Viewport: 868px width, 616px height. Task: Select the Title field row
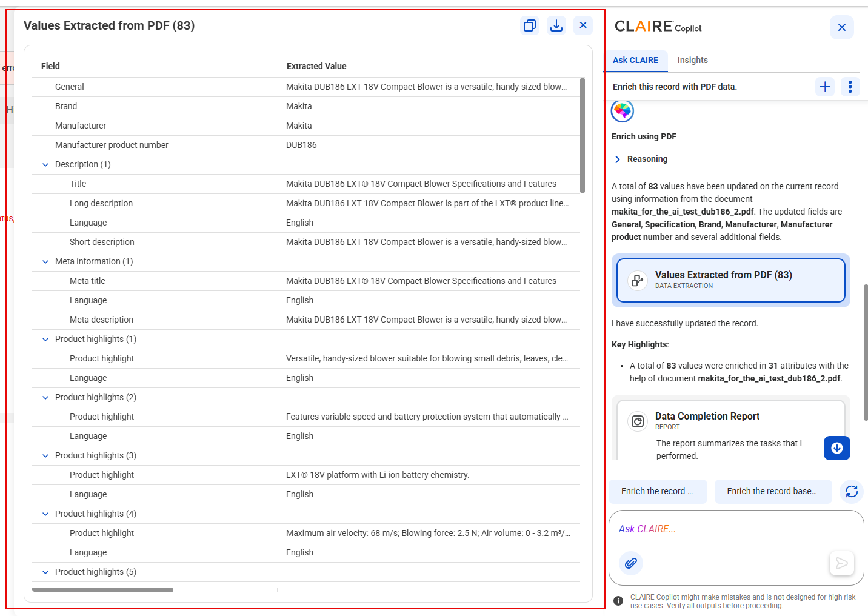click(305, 184)
